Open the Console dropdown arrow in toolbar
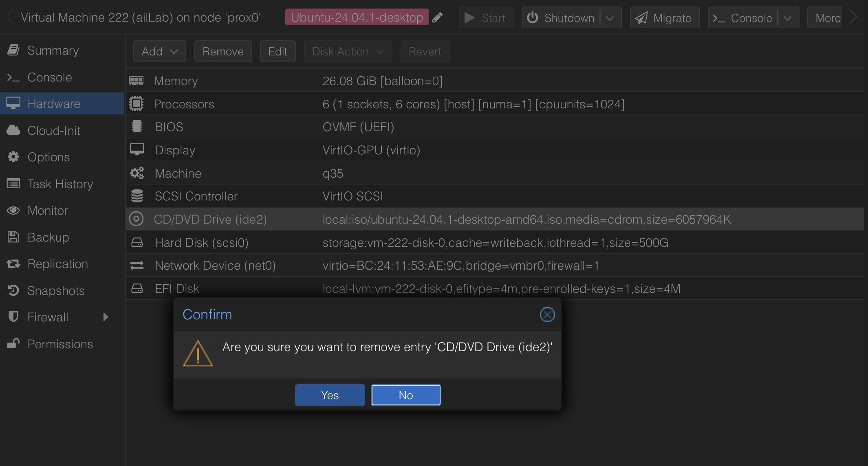868x466 pixels. coord(787,18)
